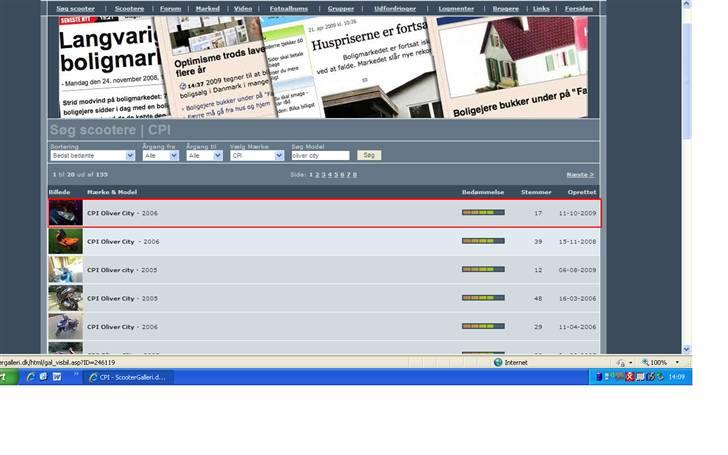Go to the Fotoalbums menu item
The width and height of the screenshot is (728, 455).
pos(290,8)
